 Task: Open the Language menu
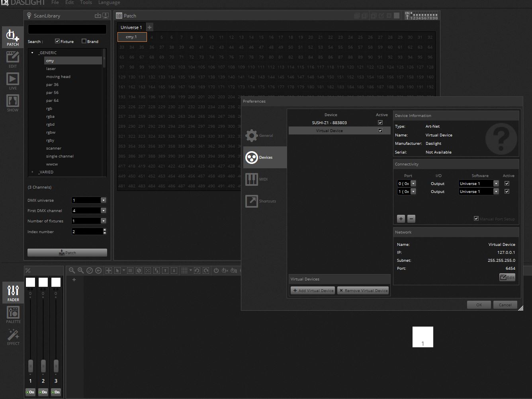click(109, 2)
